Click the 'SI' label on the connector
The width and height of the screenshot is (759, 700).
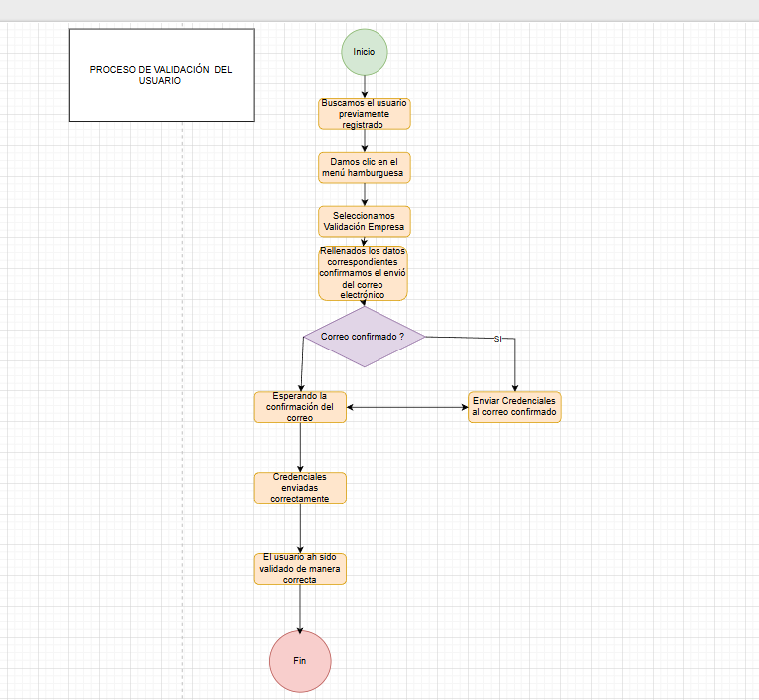[497, 340]
